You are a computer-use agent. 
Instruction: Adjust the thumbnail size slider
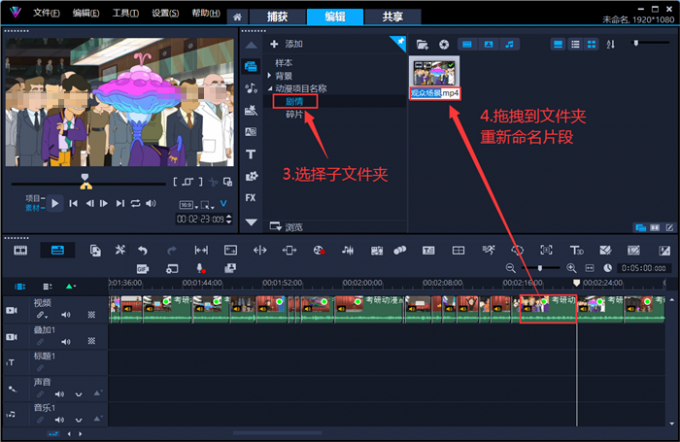click(x=636, y=43)
